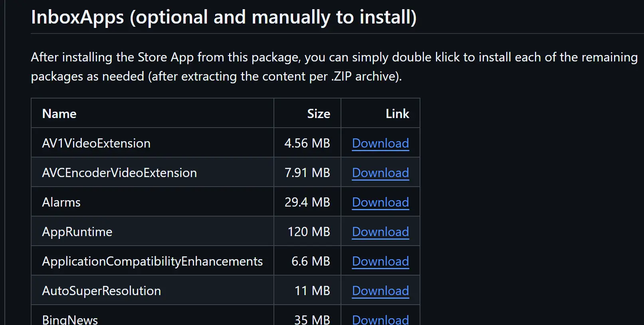
Task: Click the Size column header
Action: 318,113
